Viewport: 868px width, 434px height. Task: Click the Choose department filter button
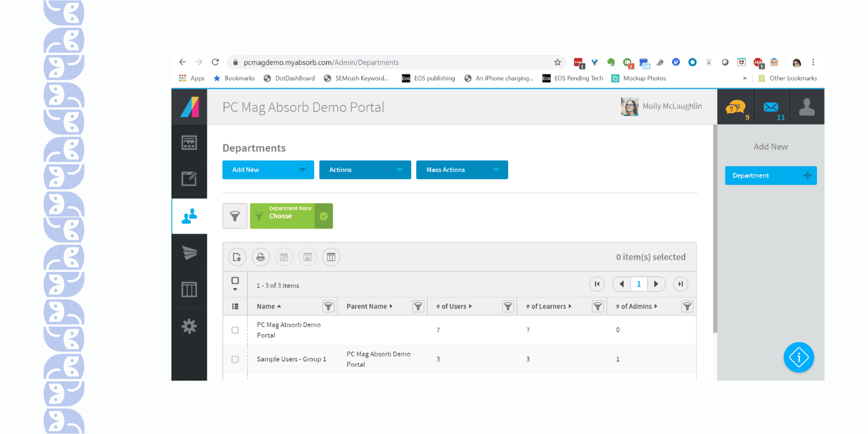click(x=283, y=216)
